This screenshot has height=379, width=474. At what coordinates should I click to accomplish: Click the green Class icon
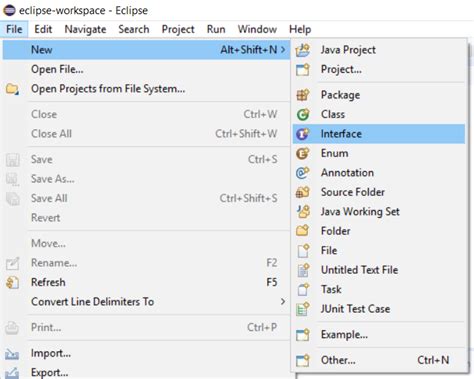coord(303,114)
